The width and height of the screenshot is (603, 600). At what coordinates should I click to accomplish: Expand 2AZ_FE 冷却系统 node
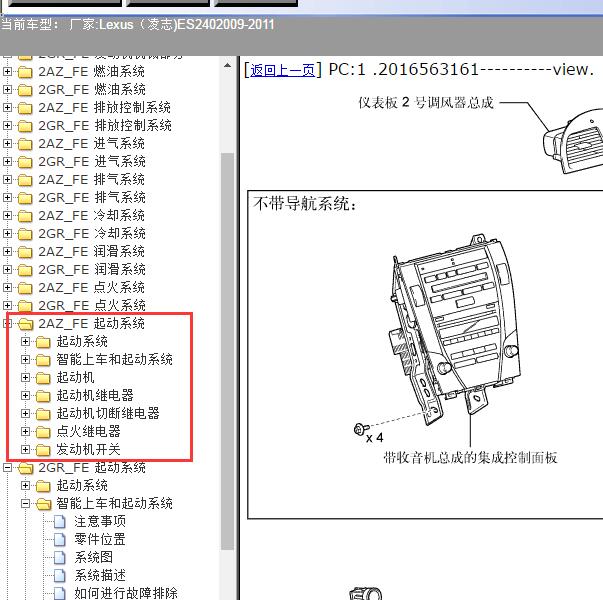[7, 215]
